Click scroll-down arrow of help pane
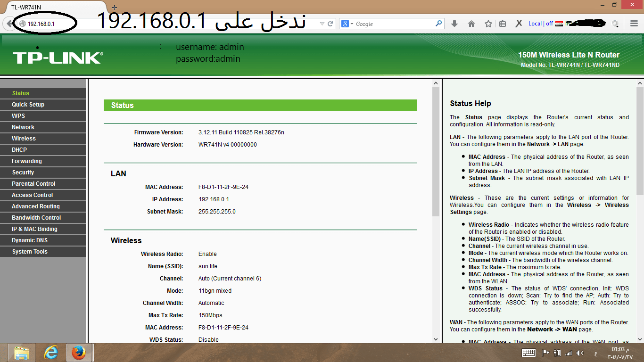This screenshot has height=362, width=644. click(x=640, y=338)
